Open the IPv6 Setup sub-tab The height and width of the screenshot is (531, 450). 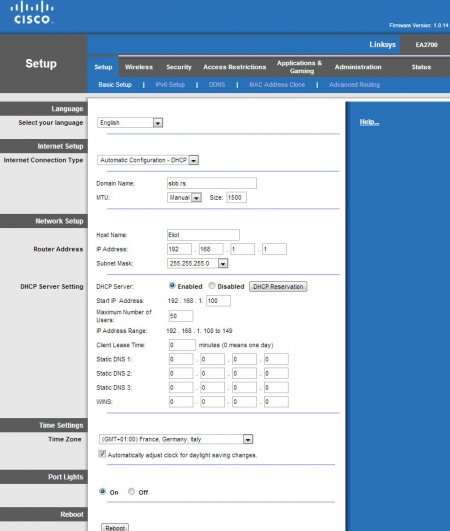(x=170, y=85)
